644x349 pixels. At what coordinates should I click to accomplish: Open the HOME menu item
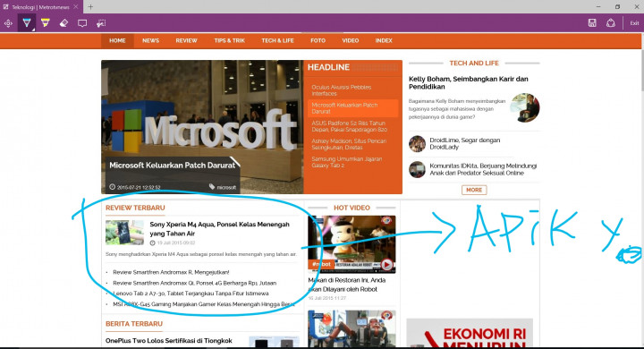[117, 40]
